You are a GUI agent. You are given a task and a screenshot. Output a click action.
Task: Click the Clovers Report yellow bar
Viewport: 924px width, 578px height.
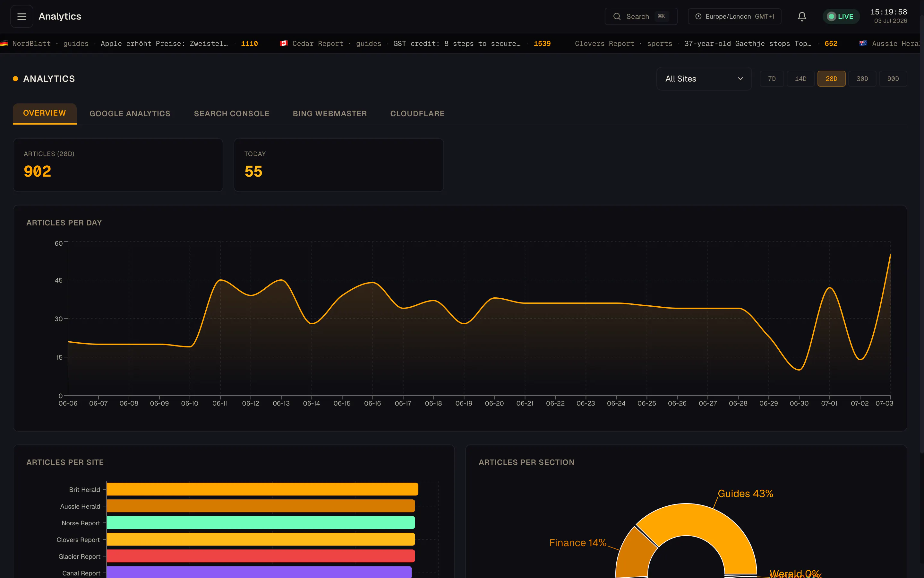point(261,539)
